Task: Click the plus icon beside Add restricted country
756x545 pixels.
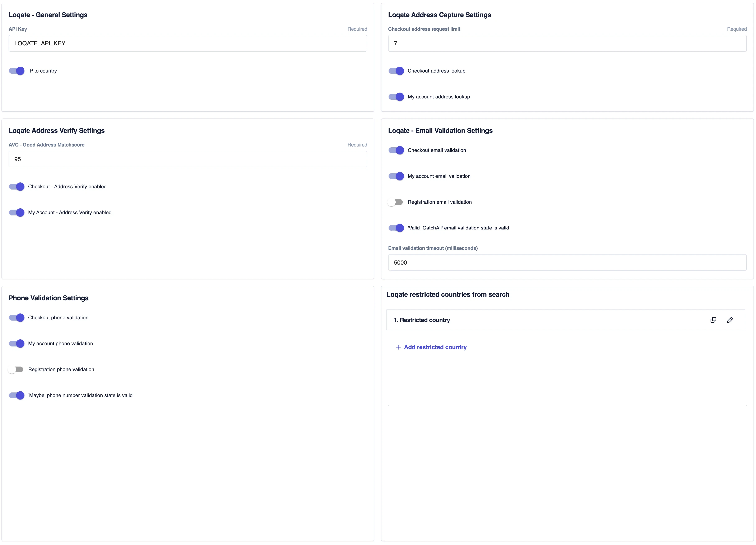Action: (x=398, y=347)
